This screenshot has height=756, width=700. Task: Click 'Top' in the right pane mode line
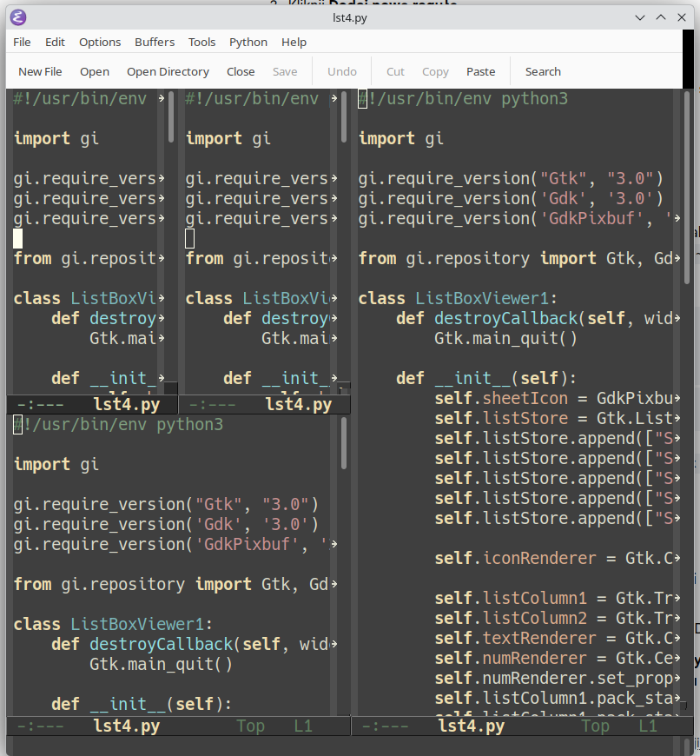(596, 726)
